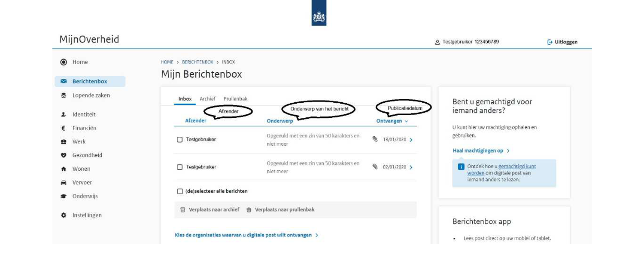The height and width of the screenshot is (267, 644).
Task: Open Lopende zaken in the sidebar
Action: (91, 95)
